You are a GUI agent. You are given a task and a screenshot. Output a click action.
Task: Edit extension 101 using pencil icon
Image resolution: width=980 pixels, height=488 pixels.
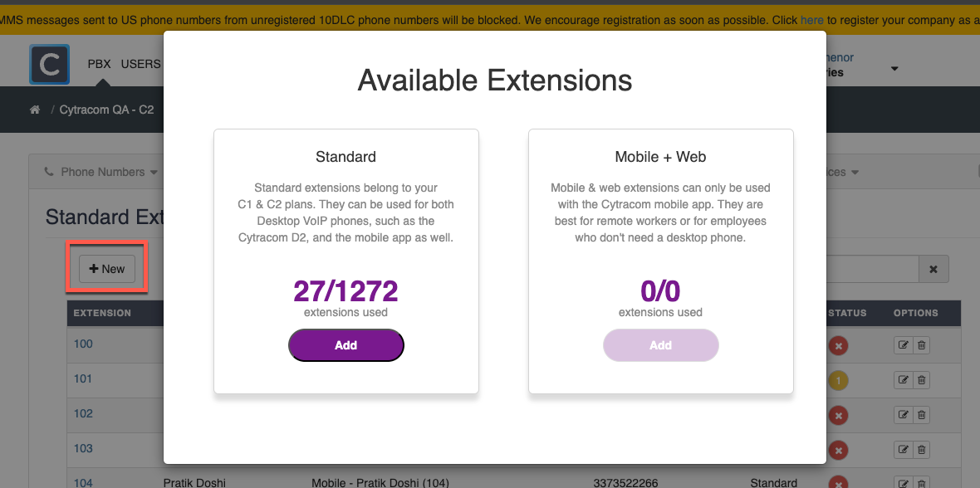(x=903, y=380)
